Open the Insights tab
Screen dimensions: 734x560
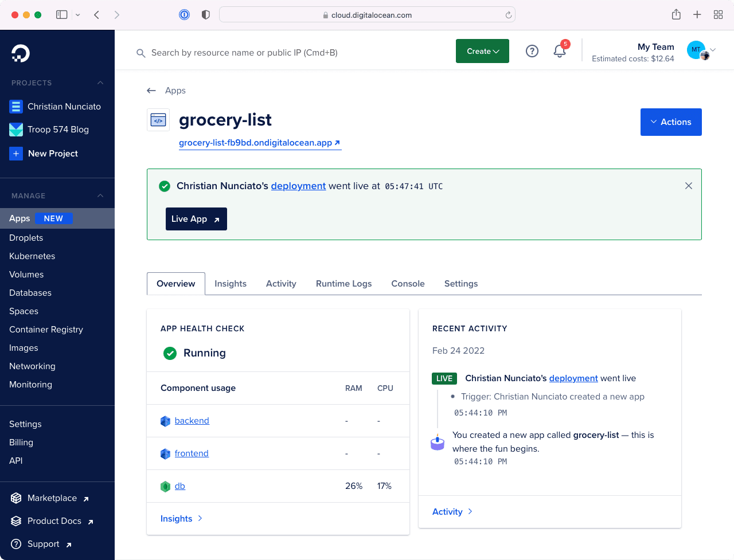231,284
